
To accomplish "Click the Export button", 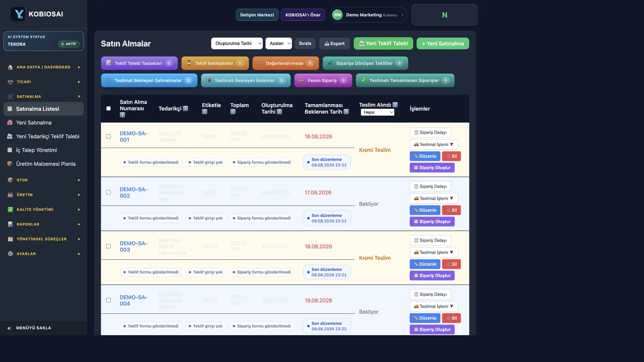I will click(334, 43).
